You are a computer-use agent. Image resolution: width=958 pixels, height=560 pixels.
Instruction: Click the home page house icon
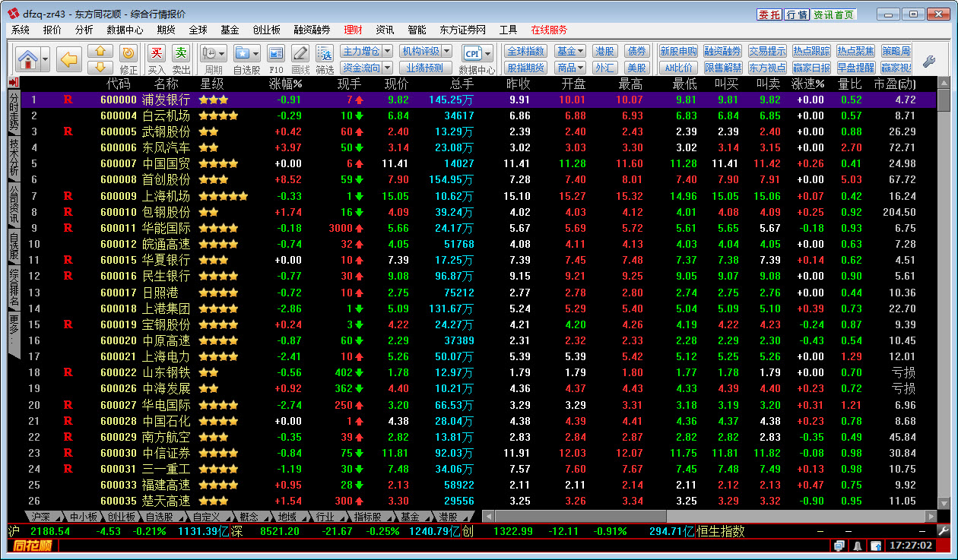[x=27, y=59]
